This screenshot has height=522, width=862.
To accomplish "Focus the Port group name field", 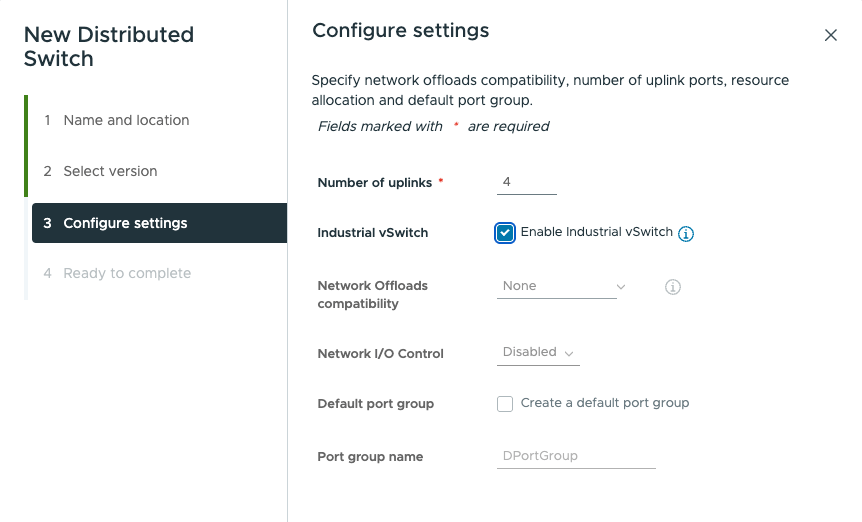I will [x=576, y=456].
